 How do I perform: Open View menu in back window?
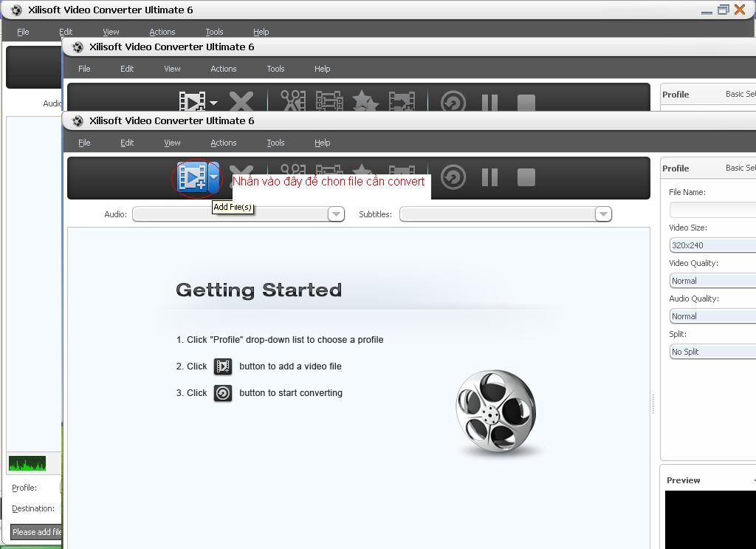click(x=111, y=32)
